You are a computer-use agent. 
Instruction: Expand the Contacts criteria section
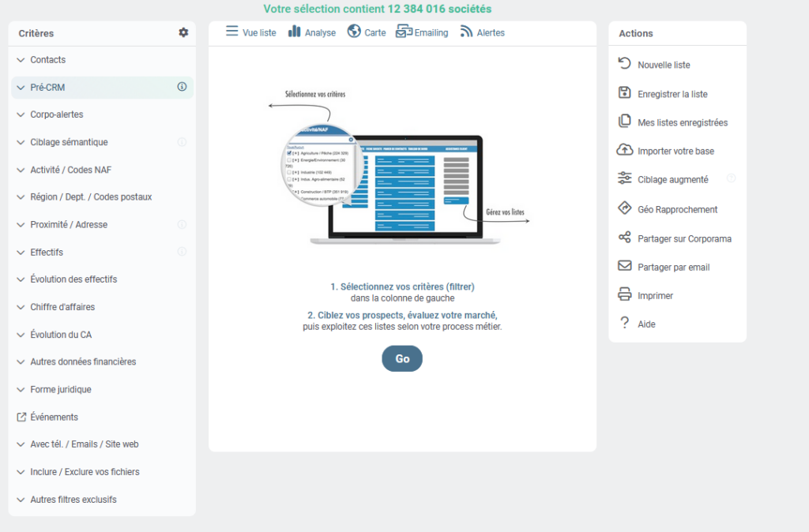click(x=47, y=60)
